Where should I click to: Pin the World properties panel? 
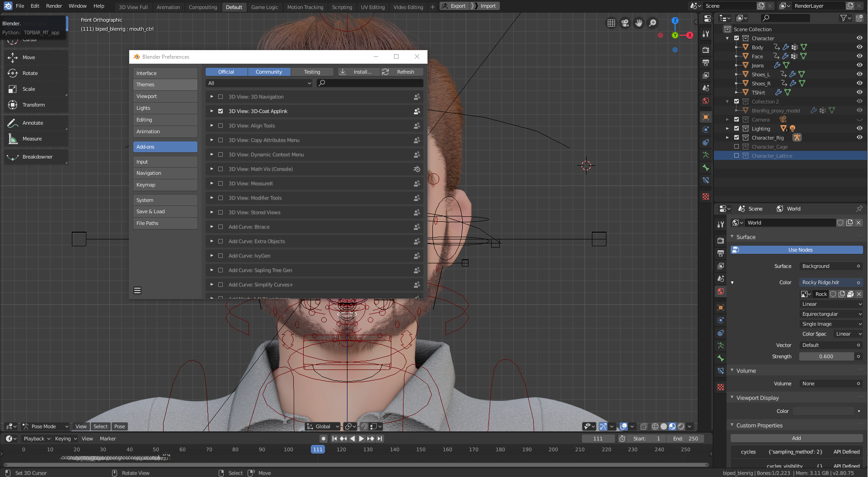859,209
